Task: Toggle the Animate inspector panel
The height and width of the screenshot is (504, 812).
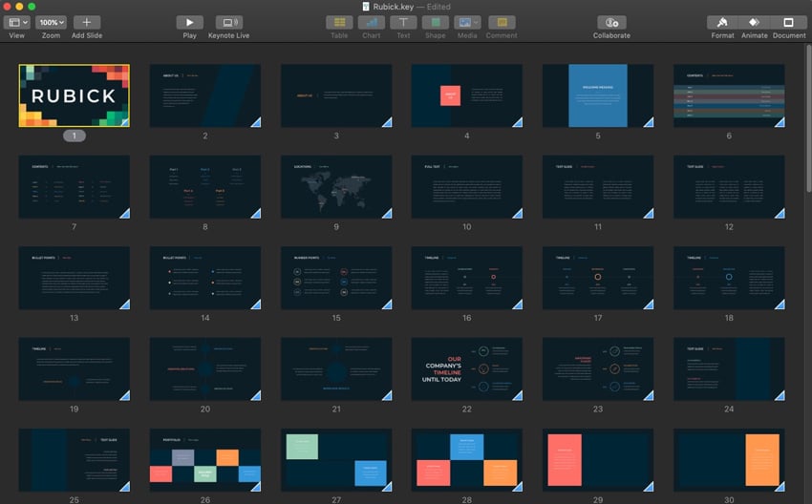Action: (x=755, y=22)
